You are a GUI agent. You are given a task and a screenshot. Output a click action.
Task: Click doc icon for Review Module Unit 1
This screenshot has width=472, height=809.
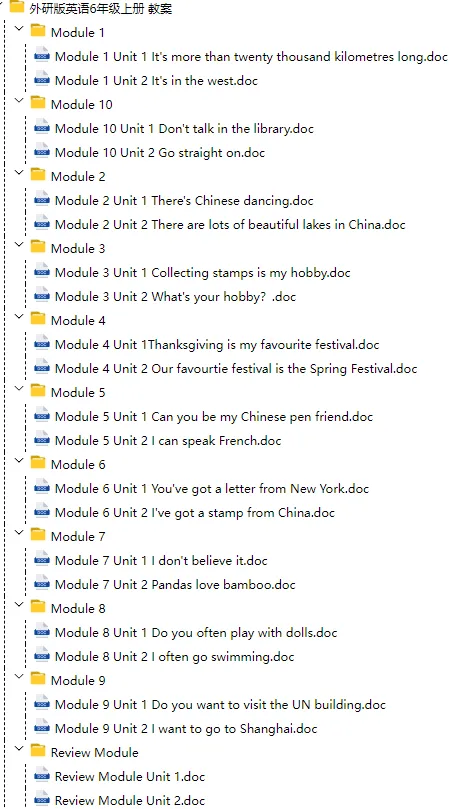click(x=42, y=776)
